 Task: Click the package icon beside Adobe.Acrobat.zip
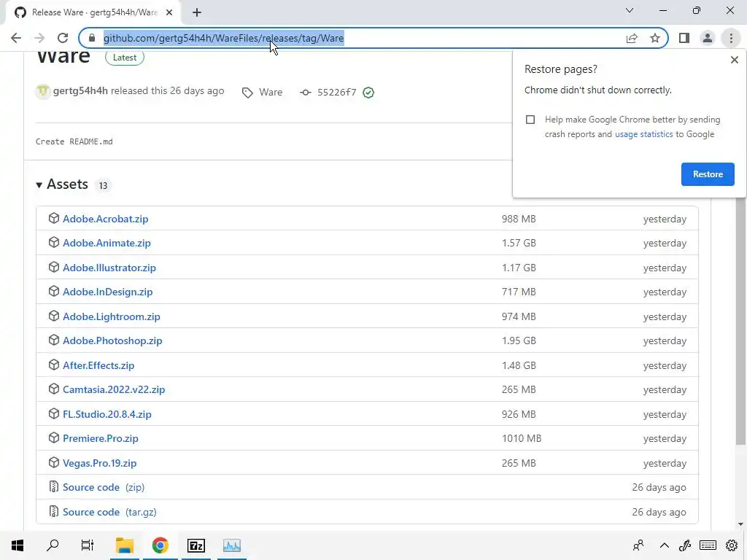pyautogui.click(x=54, y=218)
